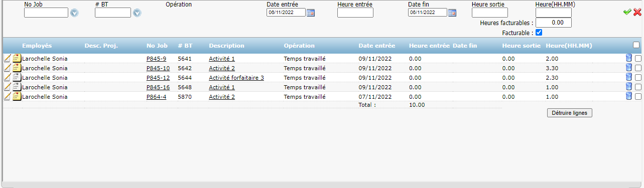Open the Date fin calendar picker
Screen dimensions: 644x188
click(x=452, y=13)
